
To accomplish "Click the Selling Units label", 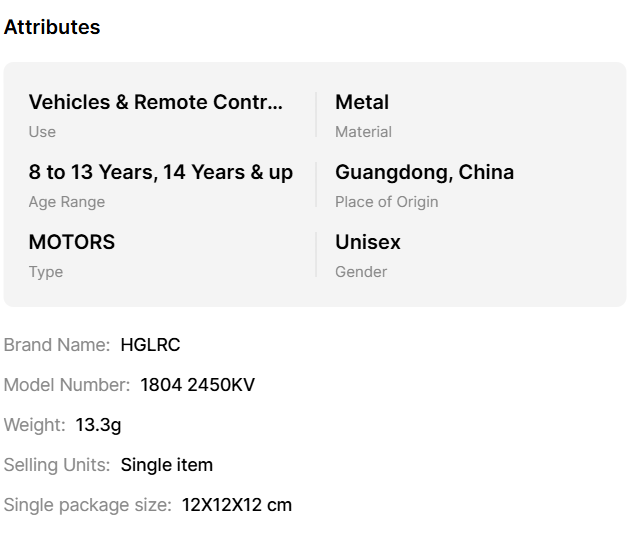I will click(x=57, y=465).
